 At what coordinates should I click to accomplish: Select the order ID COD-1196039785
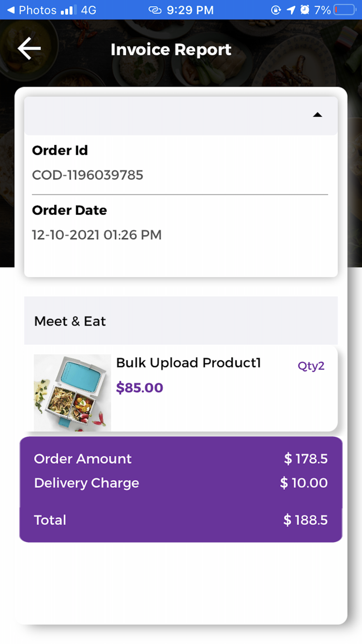[x=87, y=175]
